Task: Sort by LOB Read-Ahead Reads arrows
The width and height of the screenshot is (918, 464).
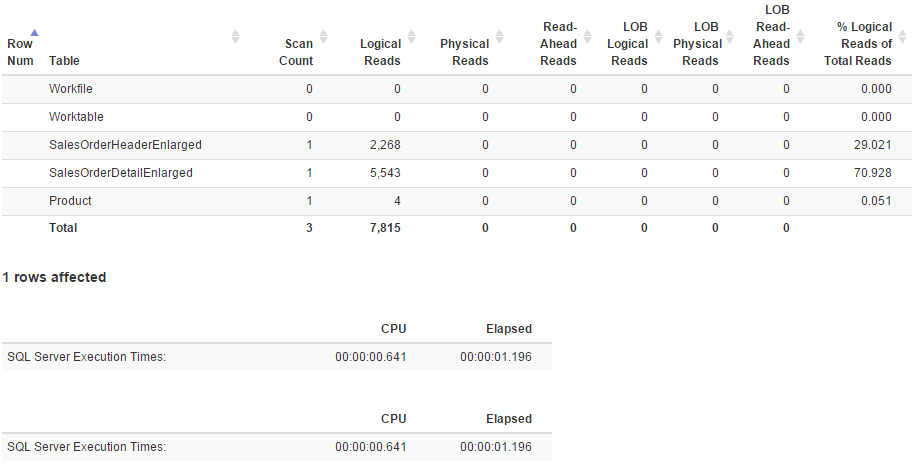Action: pyautogui.click(x=800, y=36)
